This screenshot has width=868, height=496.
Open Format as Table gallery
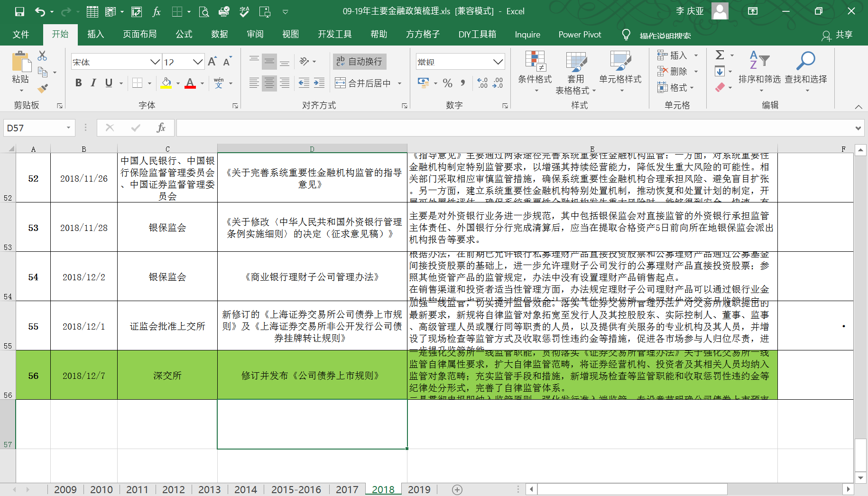pos(575,72)
